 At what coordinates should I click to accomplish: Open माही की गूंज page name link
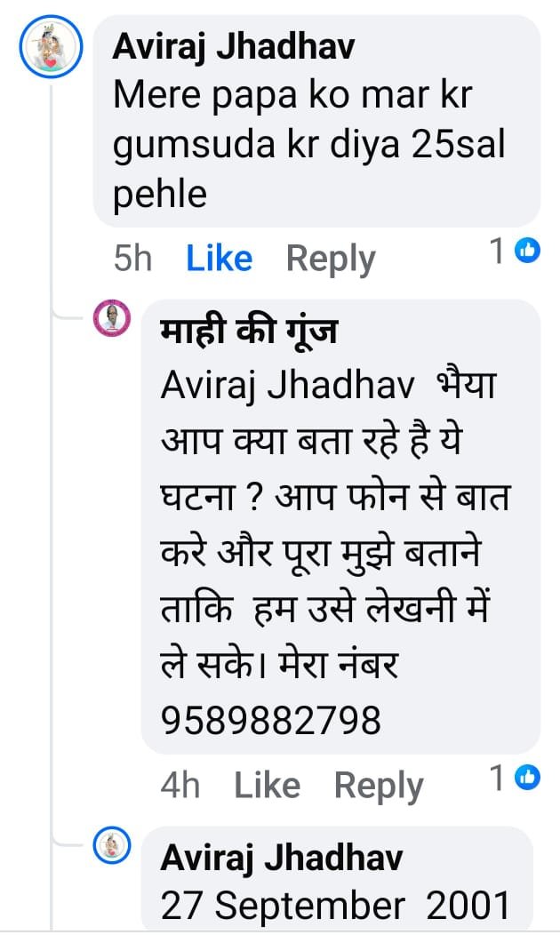(x=249, y=331)
